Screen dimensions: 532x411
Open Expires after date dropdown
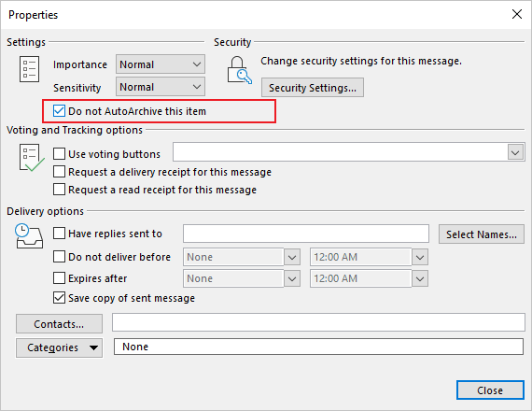292,279
